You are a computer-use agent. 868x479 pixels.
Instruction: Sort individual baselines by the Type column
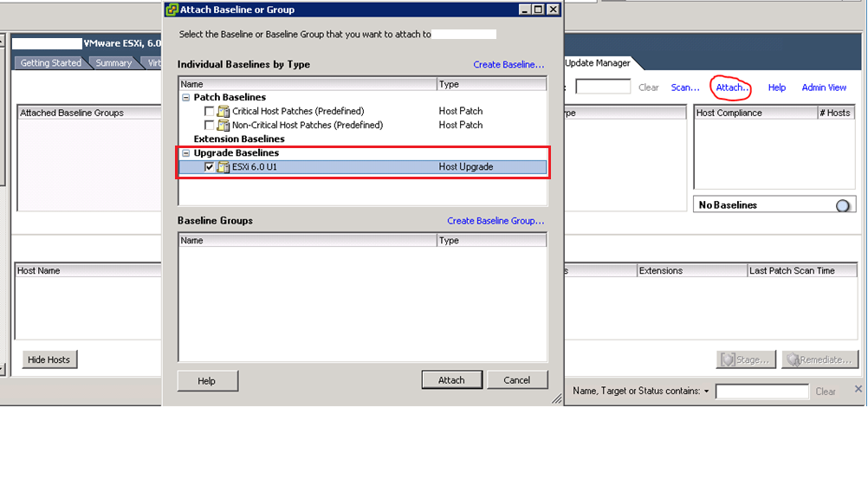[x=491, y=84]
